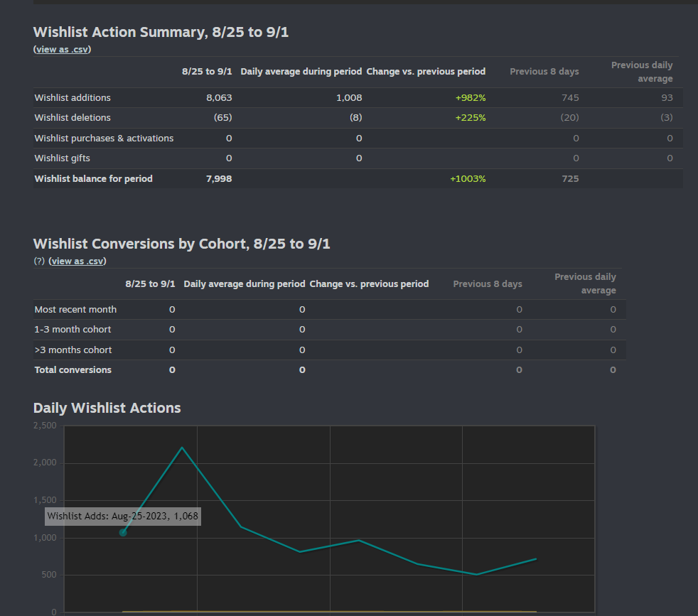Viewport: 698px width, 616px height.
Task: Click the +982% change value for additions
Action: coord(470,97)
